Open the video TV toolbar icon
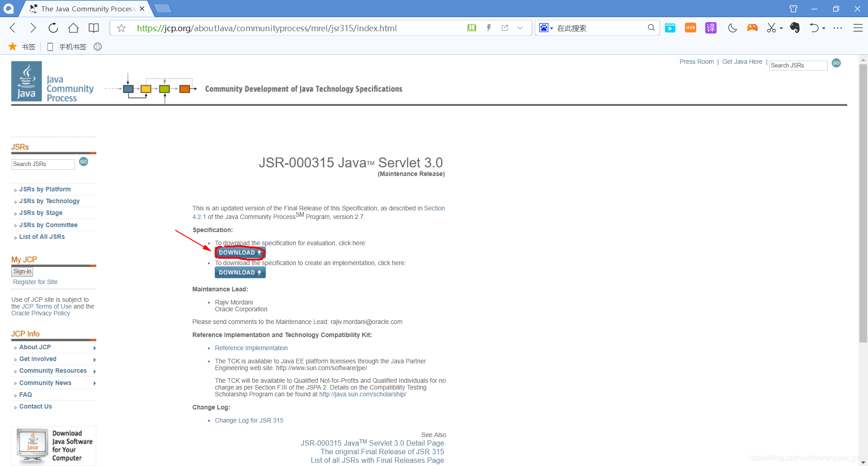This screenshot has height=466, width=868. point(670,28)
